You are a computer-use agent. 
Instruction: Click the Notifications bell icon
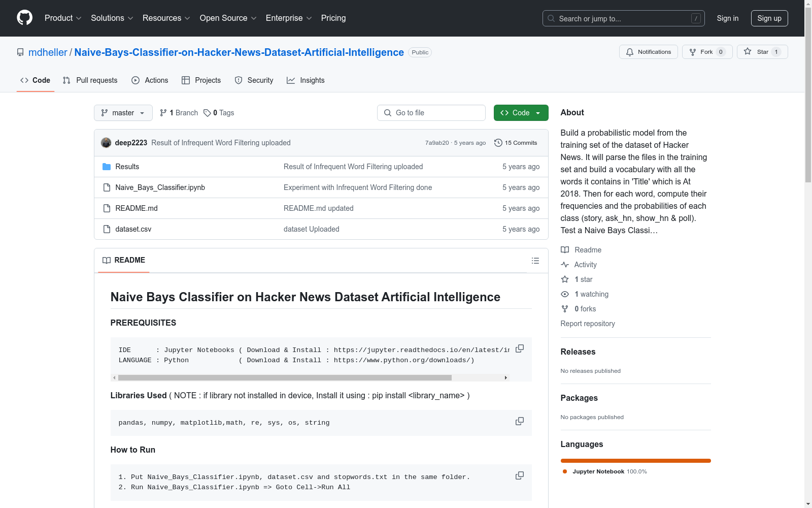pyautogui.click(x=630, y=52)
